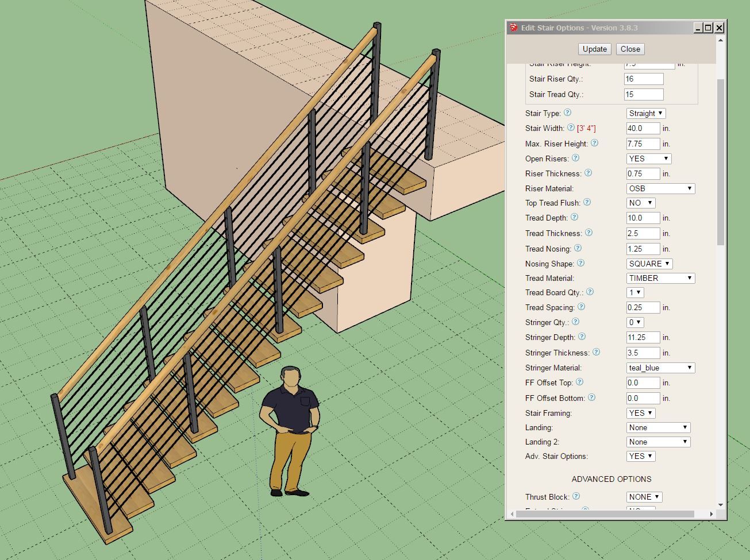
Task: Click help icon next to Tread Thickness
Action: coord(589,233)
